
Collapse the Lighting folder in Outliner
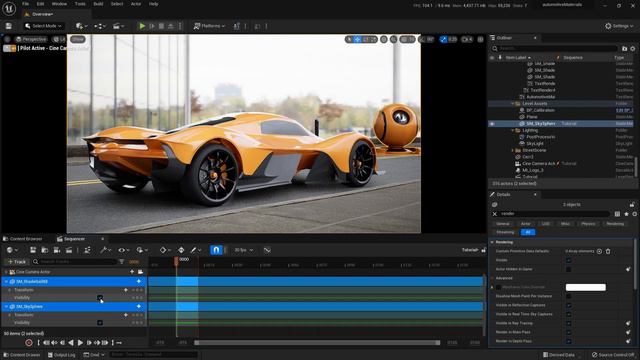pos(513,130)
